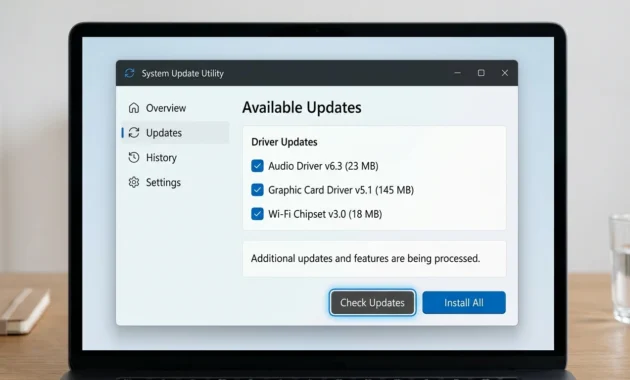Click the Additional updates being processed message
Screen dimensions: 630x380
tap(366, 258)
